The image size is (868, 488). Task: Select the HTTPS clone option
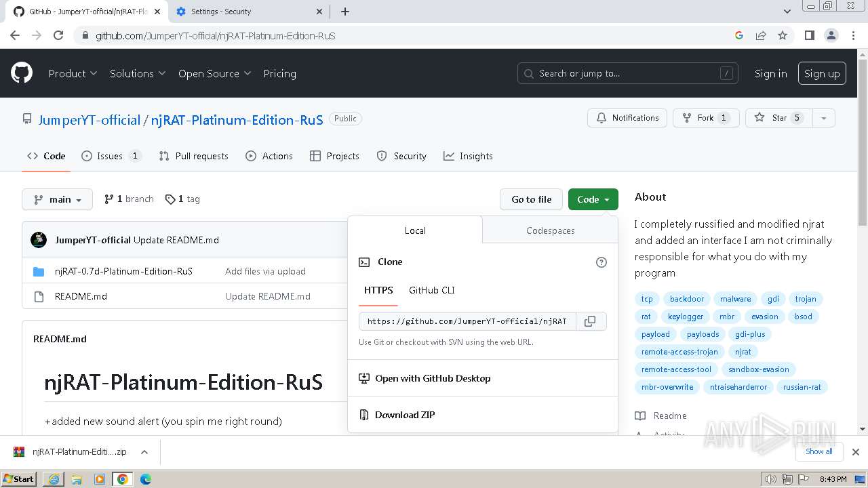[378, 290]
